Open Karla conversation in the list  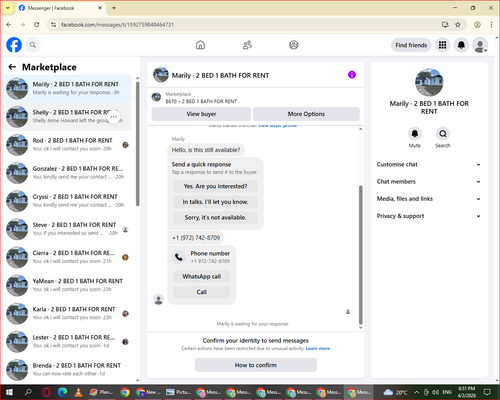pyautogui.click(x=68, y=313)
